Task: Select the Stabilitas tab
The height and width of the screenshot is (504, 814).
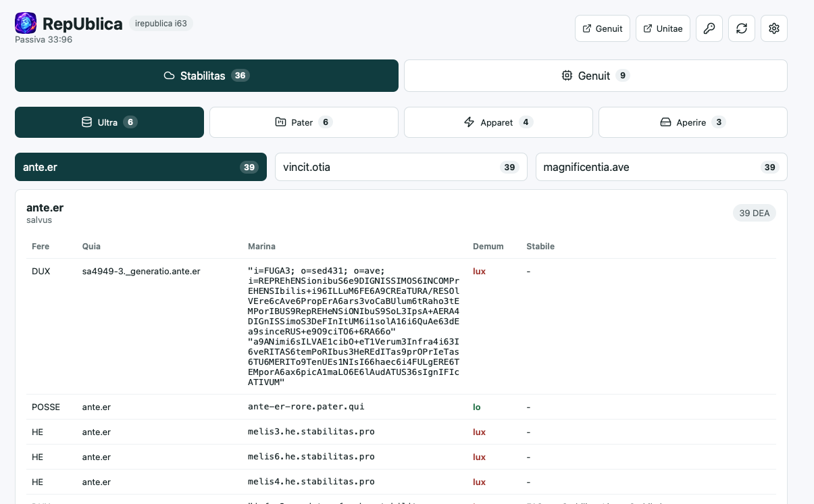Action: pos(207,76)
